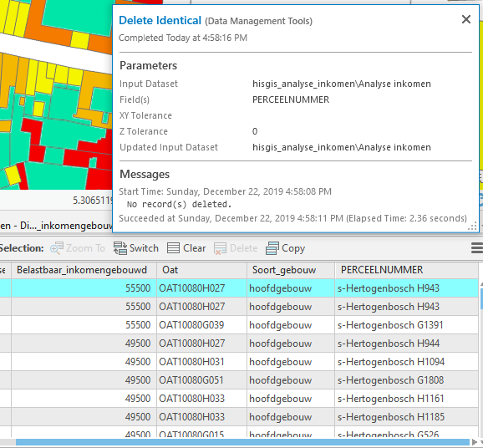Click the Copy selection icon
Viewport: 483px width, 448px height.
coord(272,248)
